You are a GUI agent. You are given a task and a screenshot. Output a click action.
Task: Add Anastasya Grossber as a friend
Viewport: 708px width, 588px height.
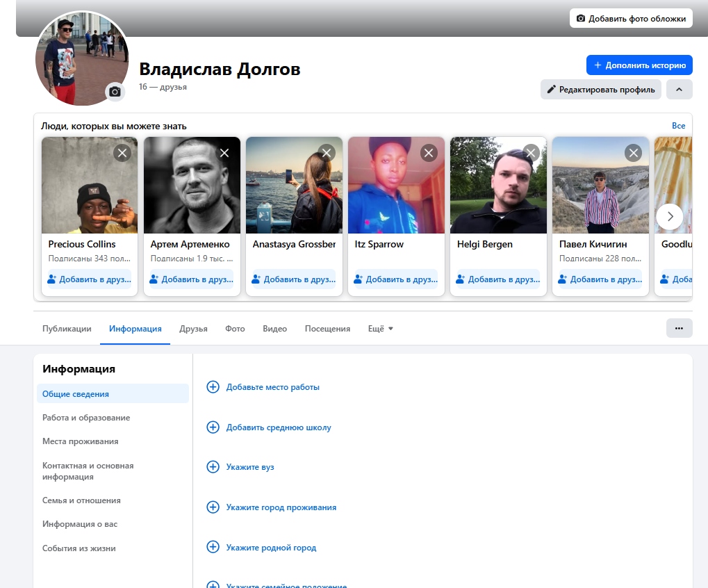(294, 279)
